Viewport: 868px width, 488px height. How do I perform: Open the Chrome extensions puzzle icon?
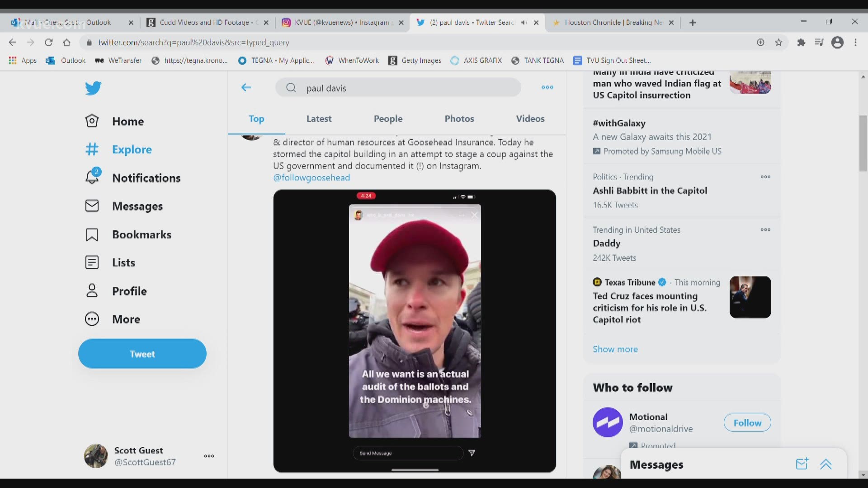tap(801, 42)
